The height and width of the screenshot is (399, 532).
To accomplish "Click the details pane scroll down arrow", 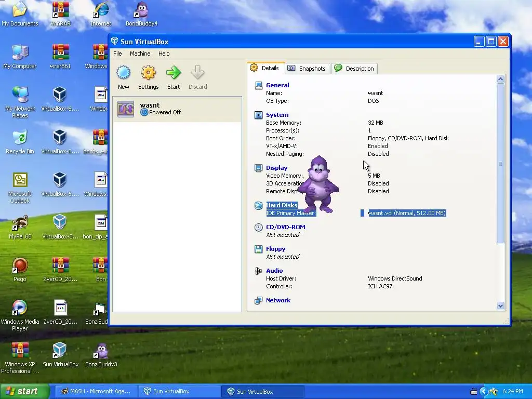I will (500, 305).
